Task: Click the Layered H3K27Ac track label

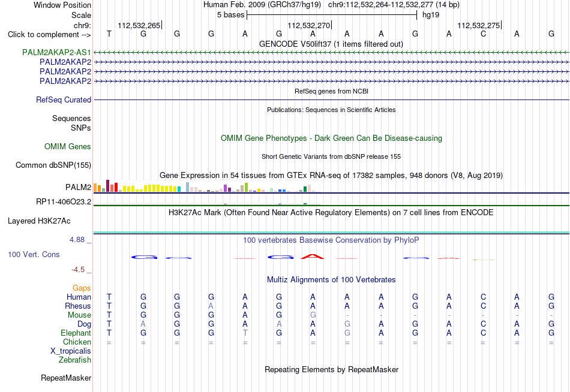Action: pos(39,221)
